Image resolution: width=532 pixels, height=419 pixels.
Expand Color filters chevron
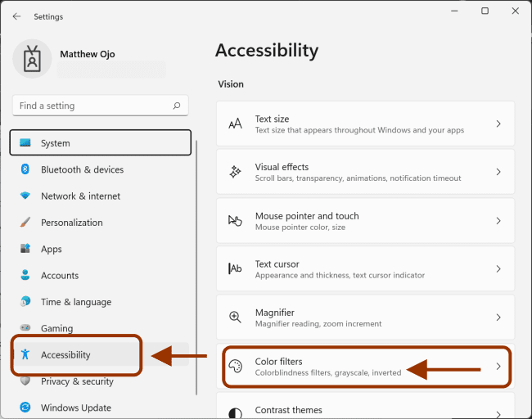pos(498,366)
